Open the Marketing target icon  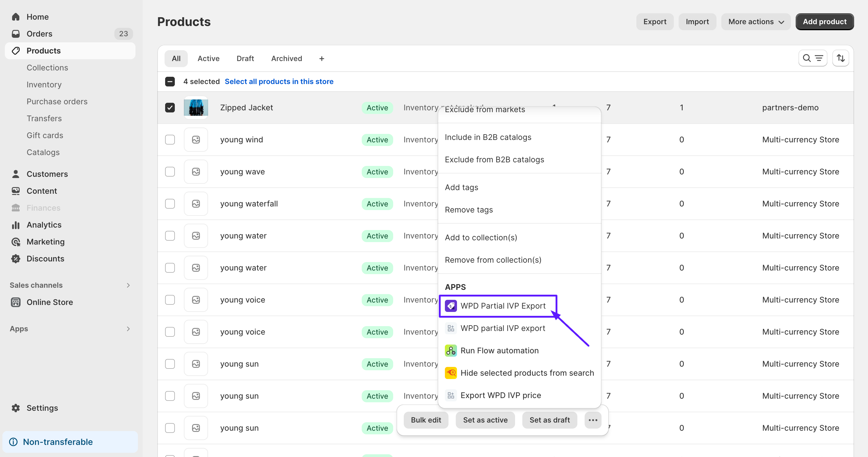(x=15, y=242)
